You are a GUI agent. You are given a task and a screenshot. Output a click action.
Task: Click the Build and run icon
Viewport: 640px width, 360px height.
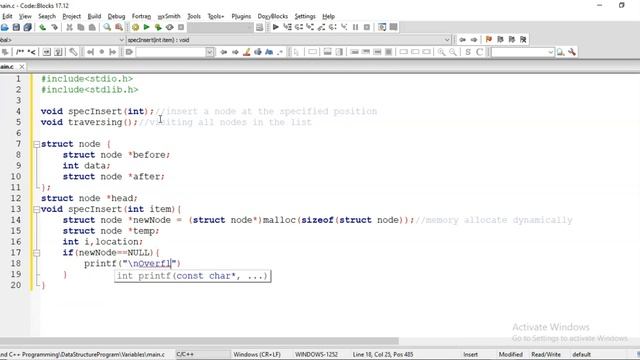pos(158,27)
